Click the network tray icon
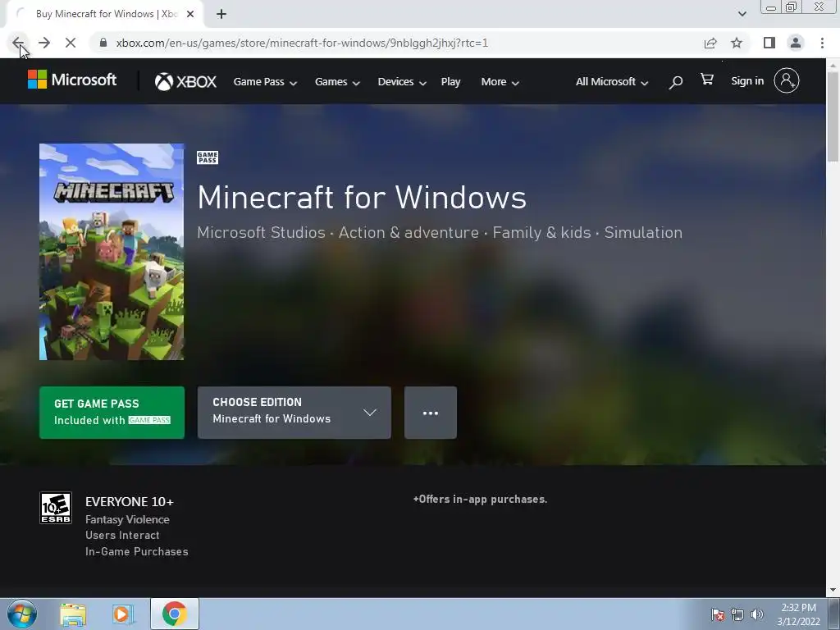Image resolution: width=840 pixels, height=630 pixels. [x=737, y=614]
